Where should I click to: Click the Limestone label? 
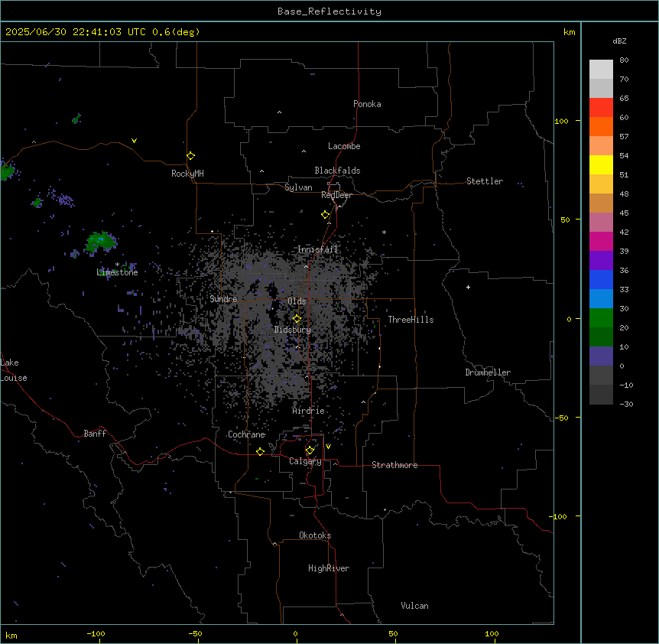[117, 272]
